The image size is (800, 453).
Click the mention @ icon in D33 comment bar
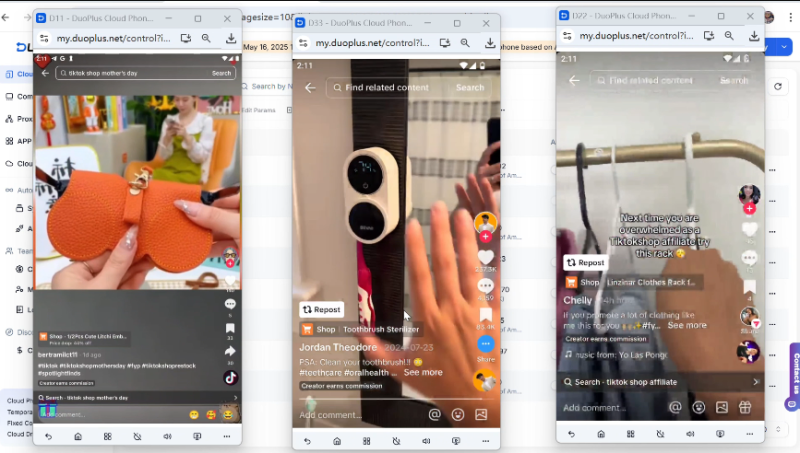(435, 414)
